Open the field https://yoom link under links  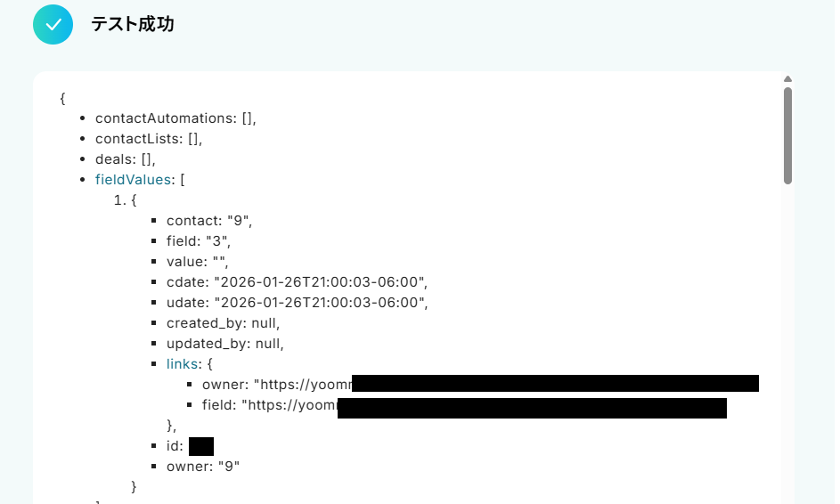coord(464,407)
